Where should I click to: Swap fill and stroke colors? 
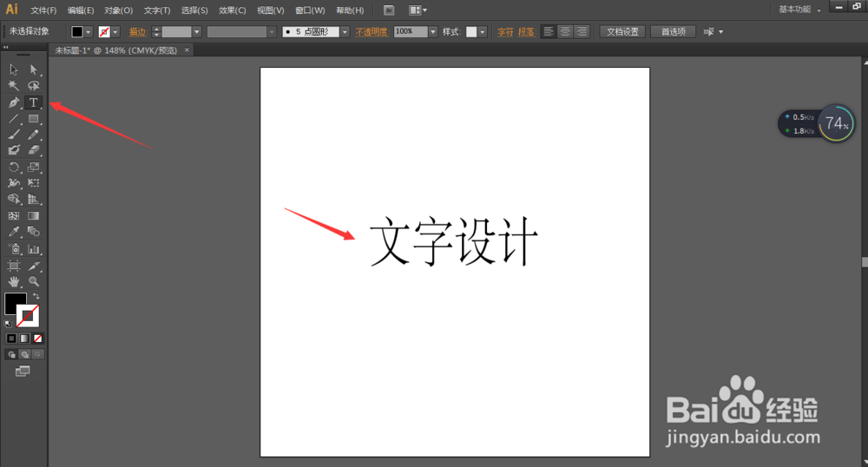(x=36, y=297)
